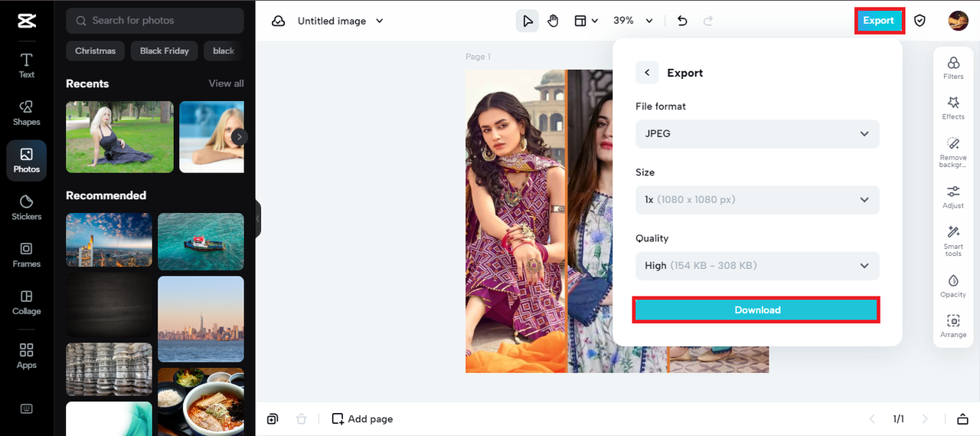The image size is (980, 436).
Task: Open the page overview icon bottom right
Action: point(962,419)
